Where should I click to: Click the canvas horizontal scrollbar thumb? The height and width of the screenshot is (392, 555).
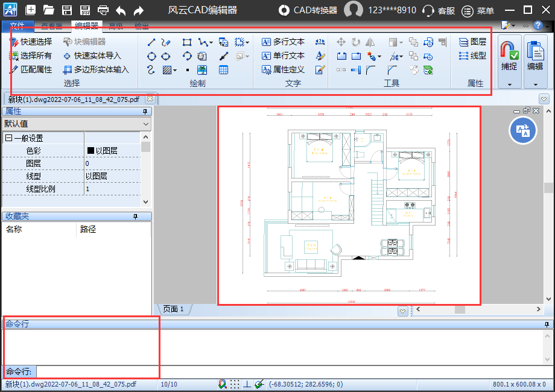460,309
